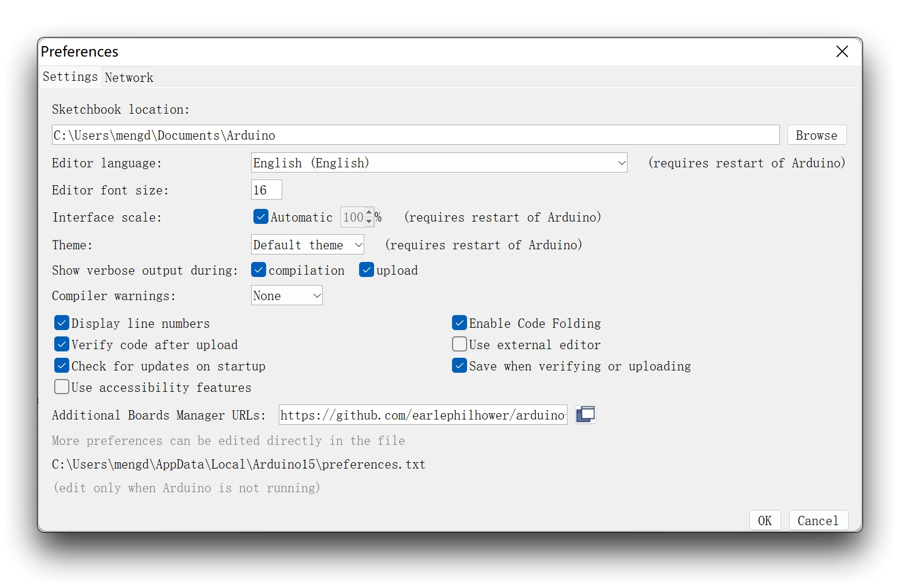Click the 'Sketchbook location:' label
This screenshot has width=900, height=588.
click(121, 110)
